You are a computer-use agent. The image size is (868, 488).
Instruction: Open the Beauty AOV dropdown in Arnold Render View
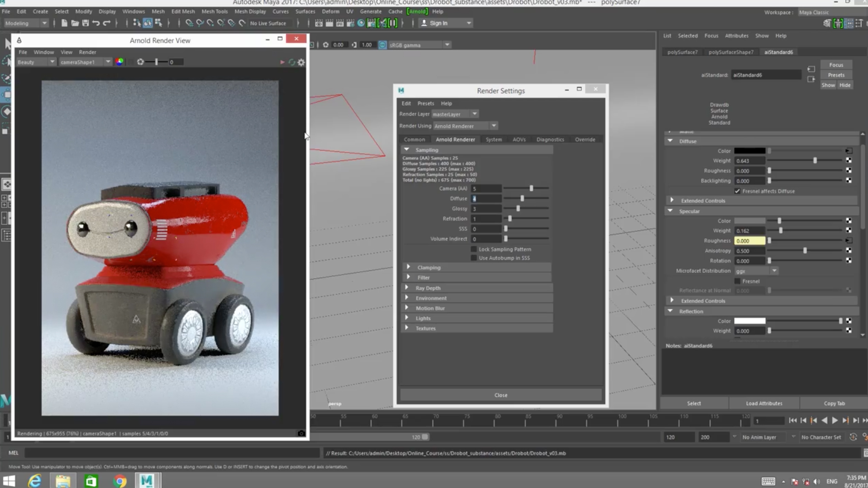point(36,62)
